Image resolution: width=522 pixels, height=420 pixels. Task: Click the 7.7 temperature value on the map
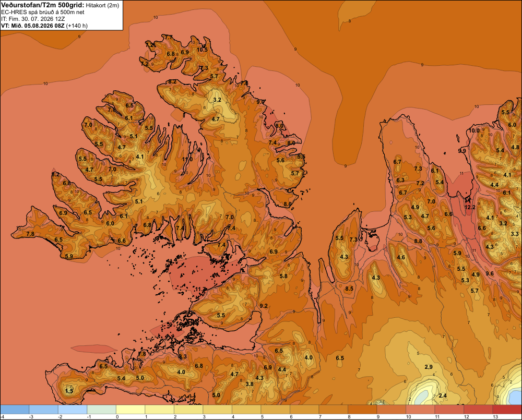[x=169, y=37]
